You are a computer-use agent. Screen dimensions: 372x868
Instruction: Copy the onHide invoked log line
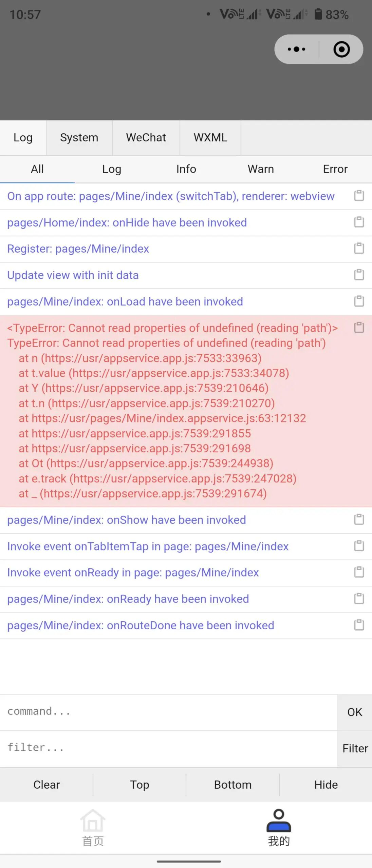coord(359,222)
